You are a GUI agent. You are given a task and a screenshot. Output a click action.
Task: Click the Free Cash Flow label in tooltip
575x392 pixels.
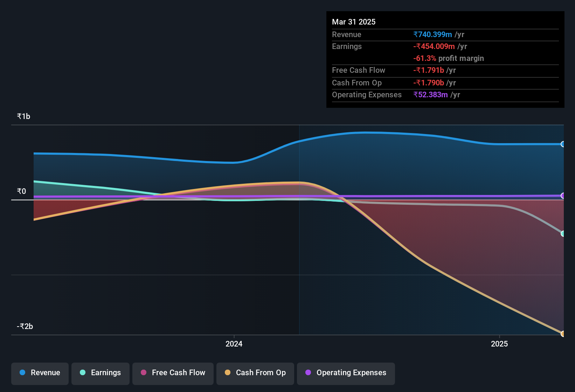coord(359,70)
